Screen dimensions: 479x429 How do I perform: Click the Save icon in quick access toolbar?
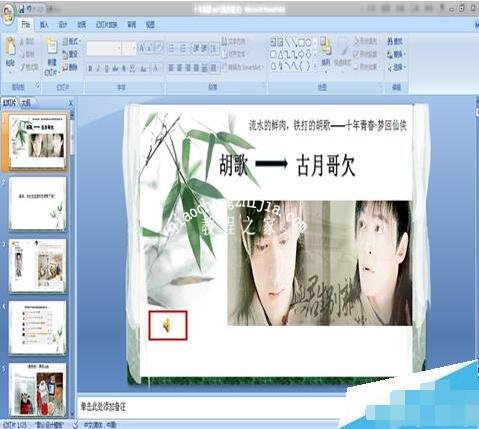21,9
